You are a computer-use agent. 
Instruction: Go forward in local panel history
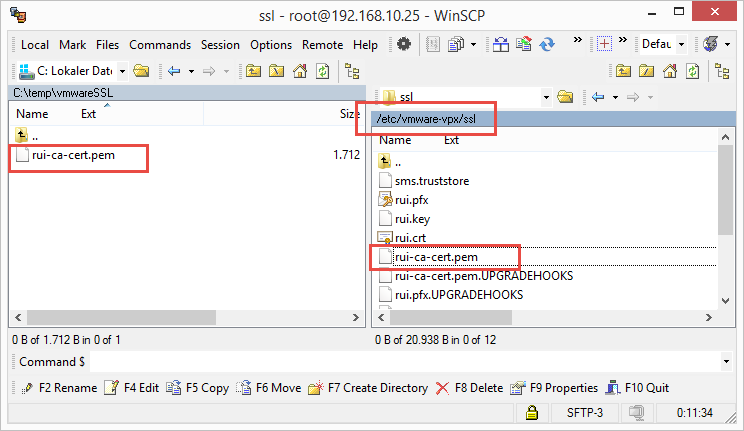coord(209,71)
